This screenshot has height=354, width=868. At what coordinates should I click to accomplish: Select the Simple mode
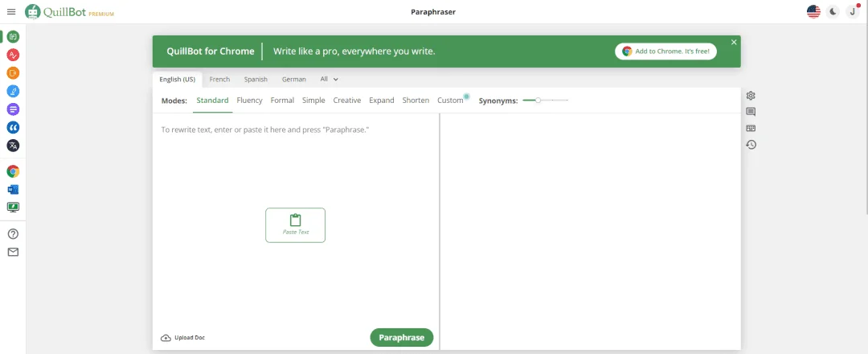[314, 101]
